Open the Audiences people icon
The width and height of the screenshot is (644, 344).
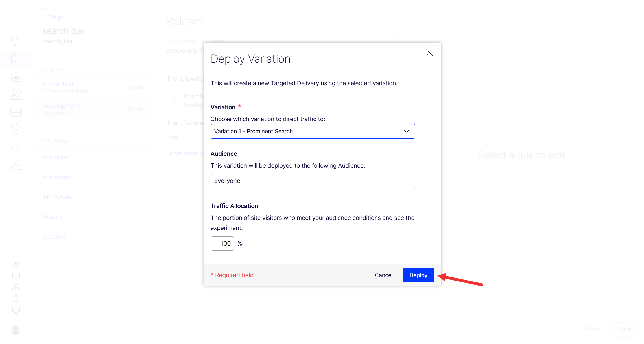(16, 95)
